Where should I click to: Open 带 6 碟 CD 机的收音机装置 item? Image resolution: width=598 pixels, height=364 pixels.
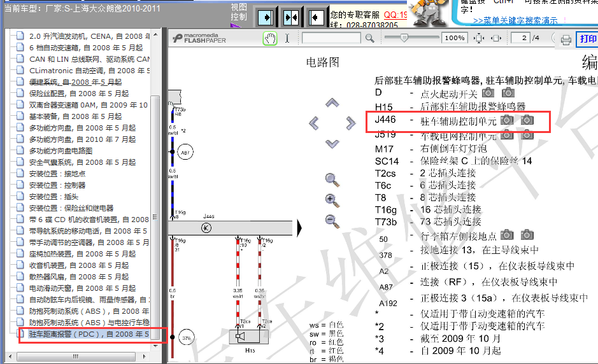tap(89, 219)
